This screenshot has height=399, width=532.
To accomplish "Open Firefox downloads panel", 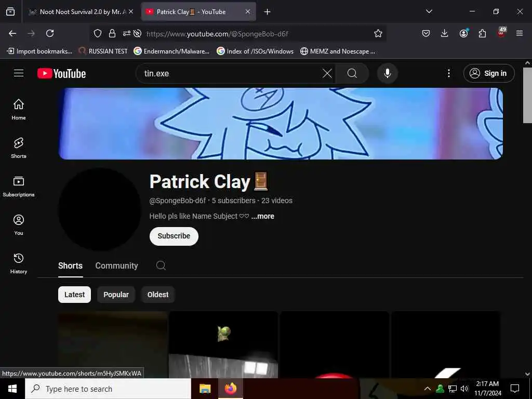I will 445,33.
